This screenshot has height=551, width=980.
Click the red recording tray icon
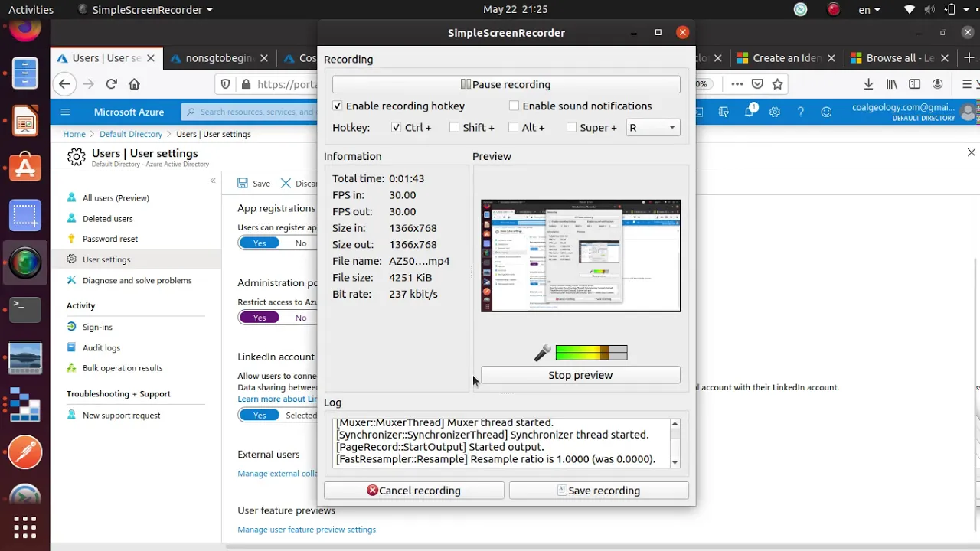(x=834, y=10)
